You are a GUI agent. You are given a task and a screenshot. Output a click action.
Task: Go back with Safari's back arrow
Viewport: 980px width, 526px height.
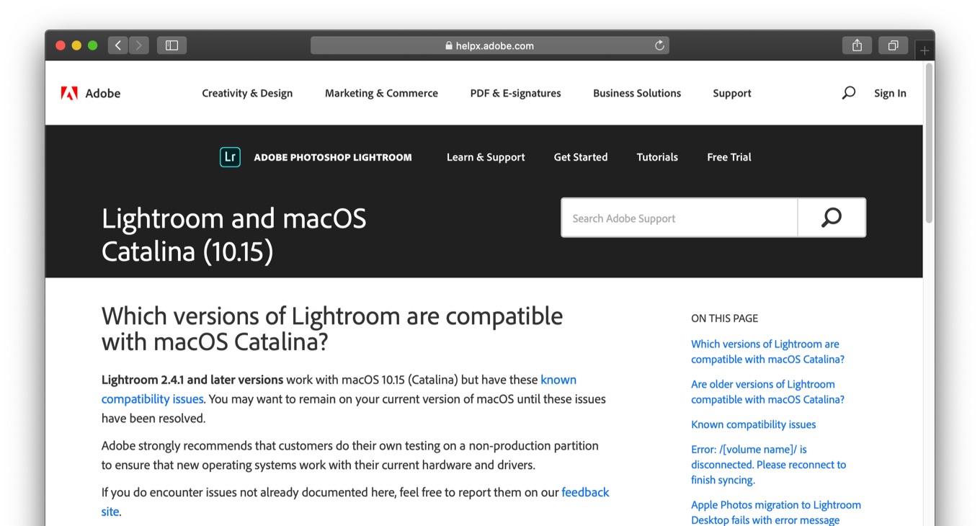coord(118,45)
